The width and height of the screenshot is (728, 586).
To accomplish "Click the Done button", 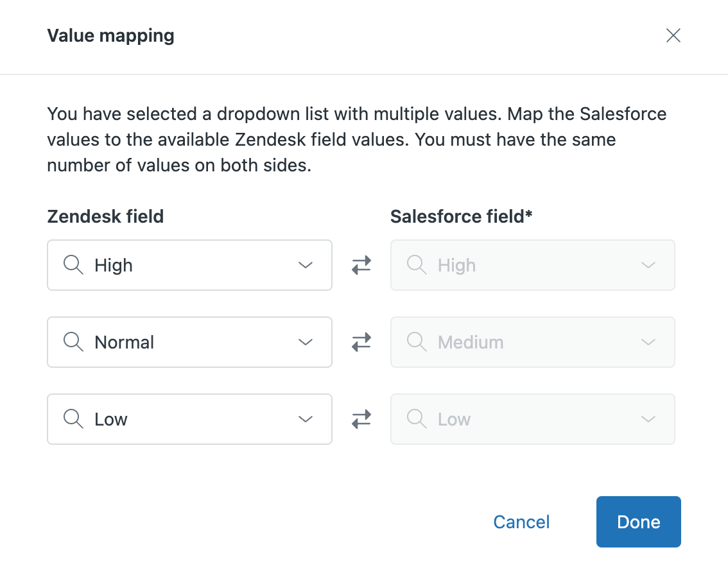I will coord(638,521).
